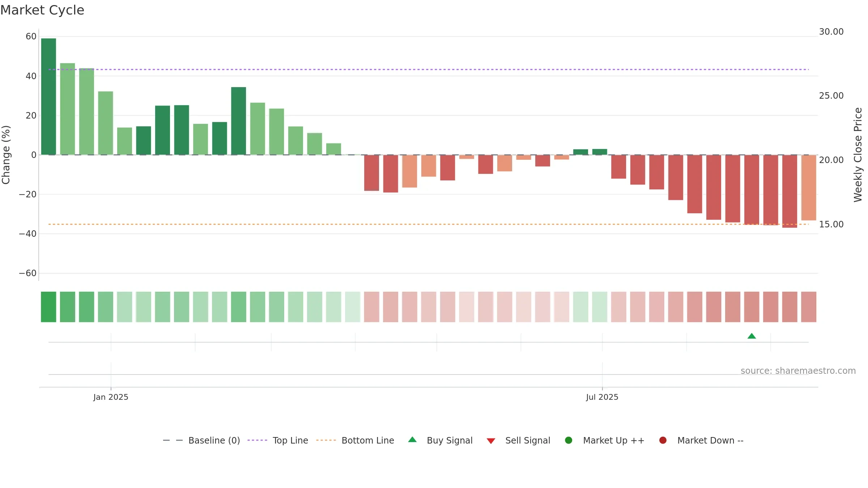
Task: Click the first bright green heatmap cell
Action: pos(48,307)
